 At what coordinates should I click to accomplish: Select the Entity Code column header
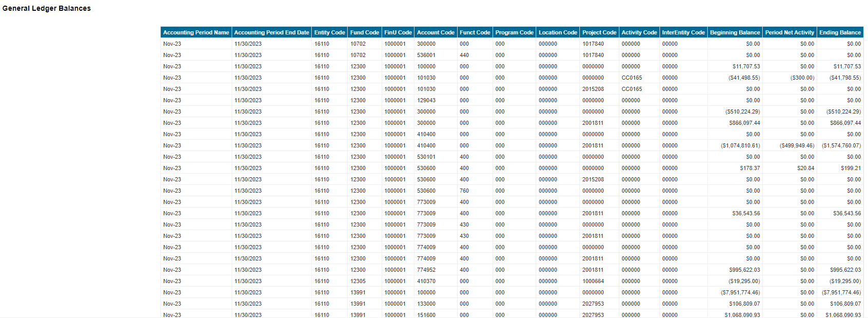click(x=329, y=32)
